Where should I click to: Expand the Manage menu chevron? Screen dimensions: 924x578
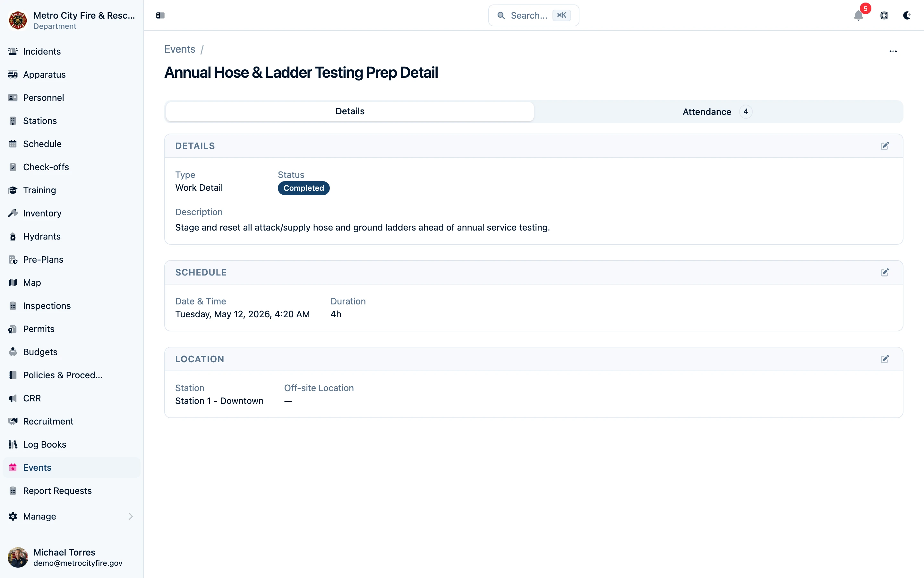131,516
